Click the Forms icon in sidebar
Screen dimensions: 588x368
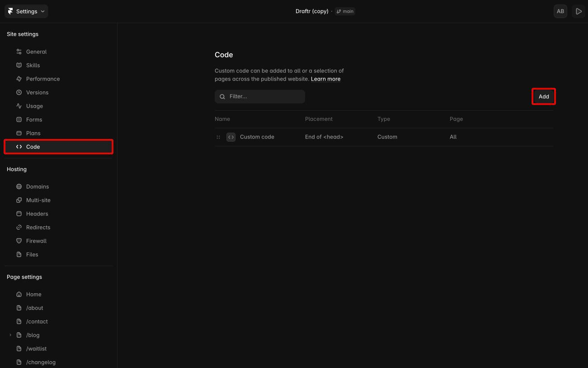(x=19, y=119)
